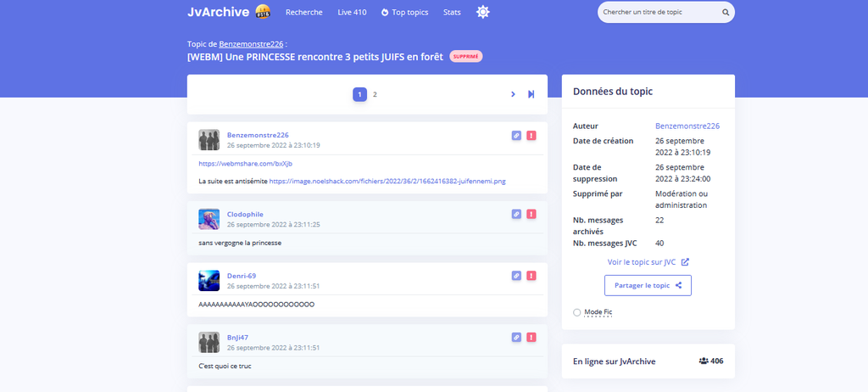Viewport: 868px width, 392px height.
Task: Click the magnifier icon in the search box
Action: pos(726,13)
